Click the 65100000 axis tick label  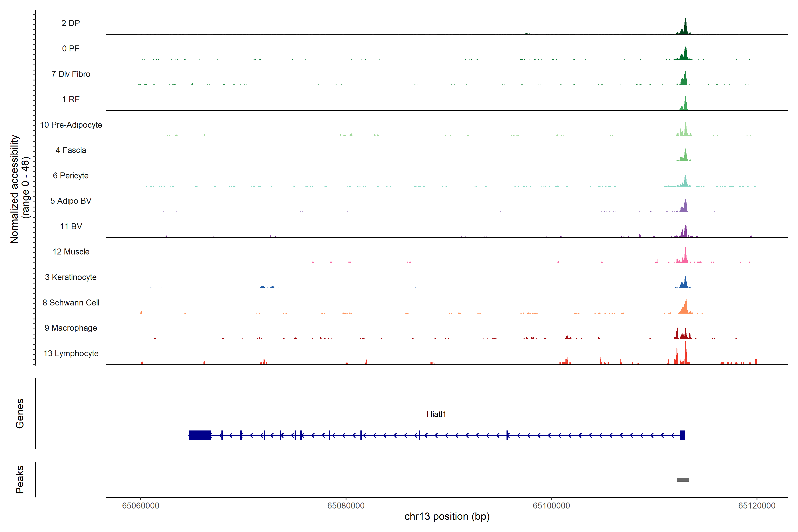[551, 506]
